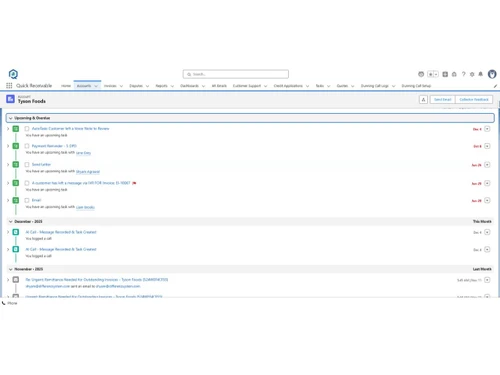Open the action menu for the Dec 4 AutoTask task
Image resolution: width=500 pixels, height=375 pixels.
tap(487, 129)
